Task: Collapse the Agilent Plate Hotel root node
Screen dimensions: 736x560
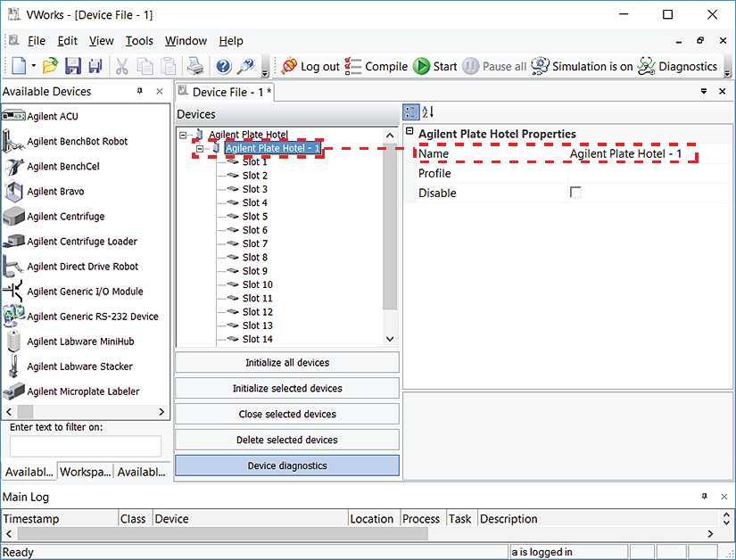Action: tap(183, 136)
